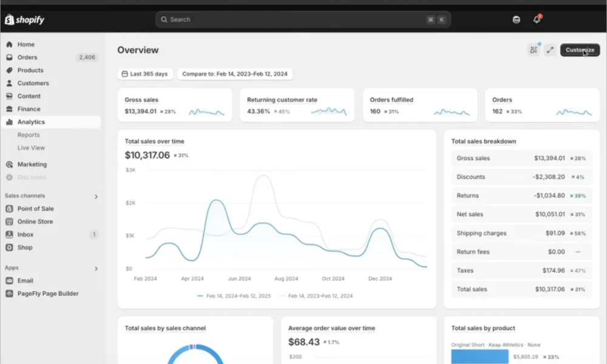This screenshot has width=607, height=364.
Task: Click the Customize button
Action: [579, 50]
